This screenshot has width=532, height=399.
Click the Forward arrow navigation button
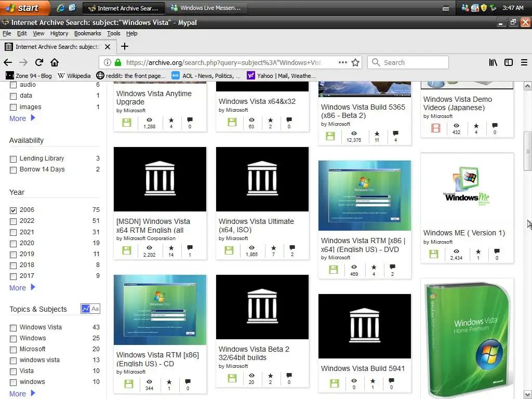23,62
